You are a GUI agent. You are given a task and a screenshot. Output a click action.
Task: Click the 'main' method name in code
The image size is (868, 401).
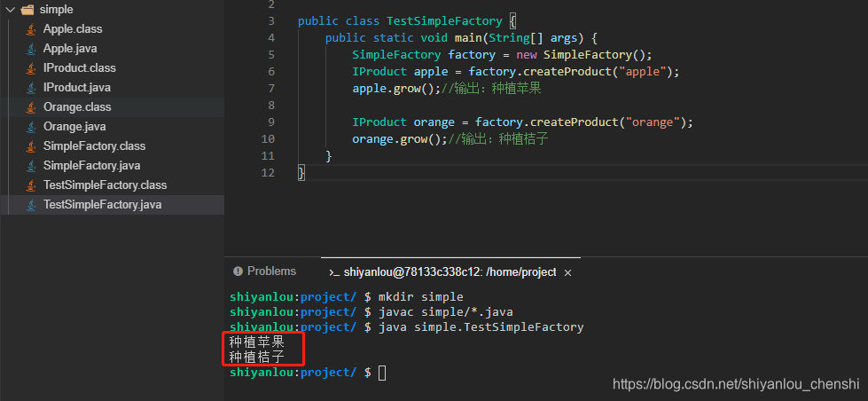[x=468, y=38]
